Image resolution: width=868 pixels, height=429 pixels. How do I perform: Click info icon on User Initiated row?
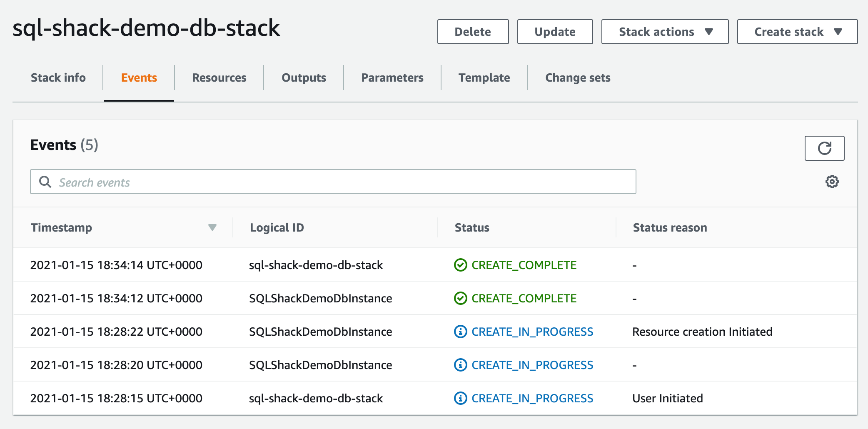(x=460, y=398)
